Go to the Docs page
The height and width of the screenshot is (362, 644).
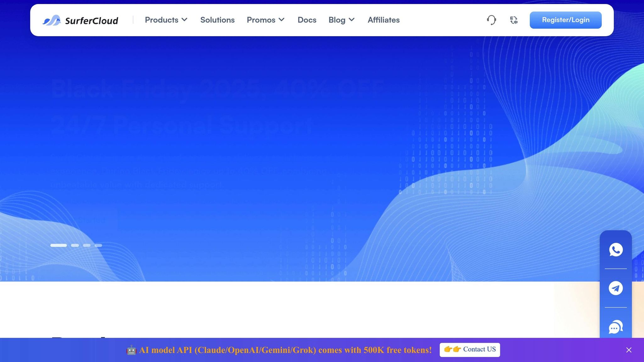point(307,20)
